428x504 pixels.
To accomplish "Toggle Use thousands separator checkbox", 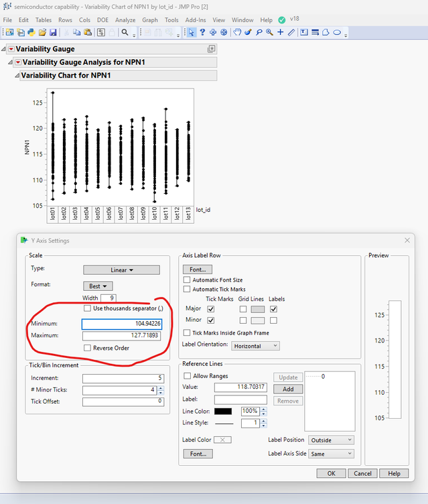I will (87, 308).
